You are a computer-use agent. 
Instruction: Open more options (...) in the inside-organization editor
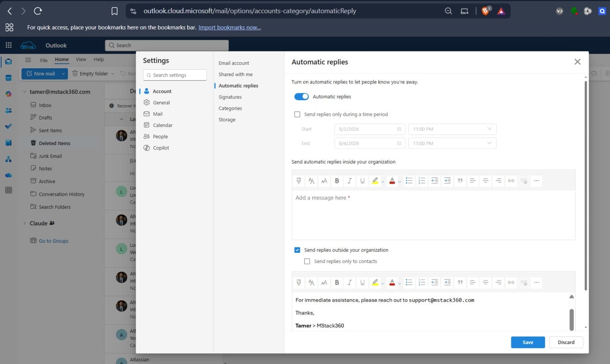[x=536, y=181]
